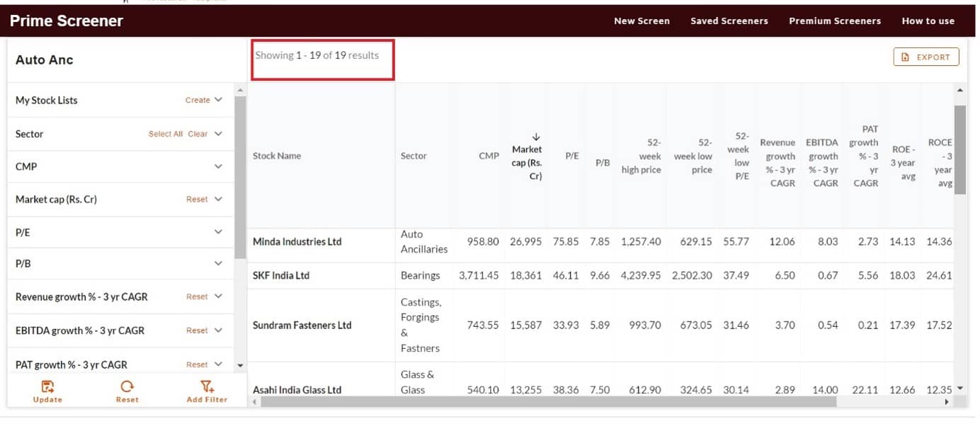Viewport: 980px width, 443px height.
Task: Expand PAT growth % - 3 yr CAGR filter
Action: 218,364
